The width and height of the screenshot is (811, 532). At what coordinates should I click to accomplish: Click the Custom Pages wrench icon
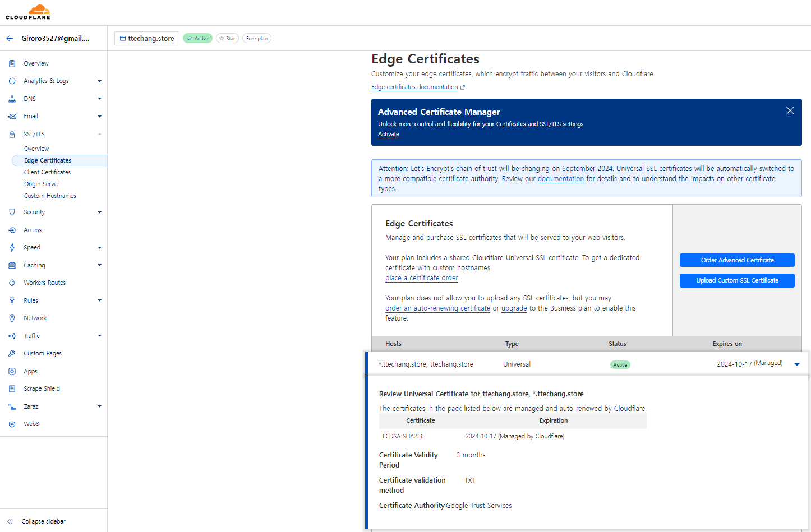pos(12,353)
